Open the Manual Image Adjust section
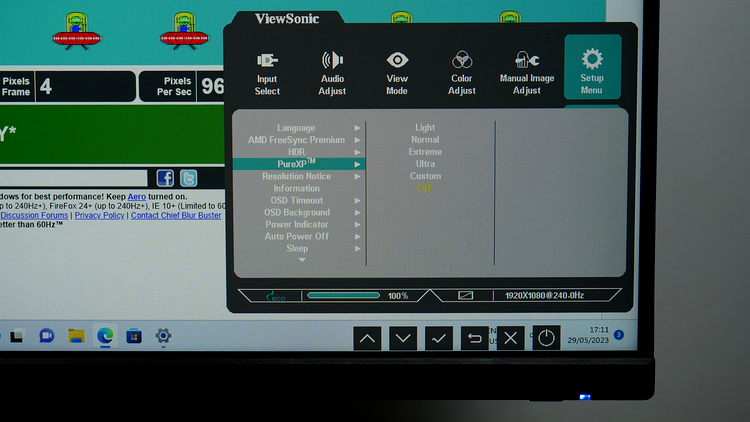The width and height of the screenshot is (750, 422). [x=527, y=73]
